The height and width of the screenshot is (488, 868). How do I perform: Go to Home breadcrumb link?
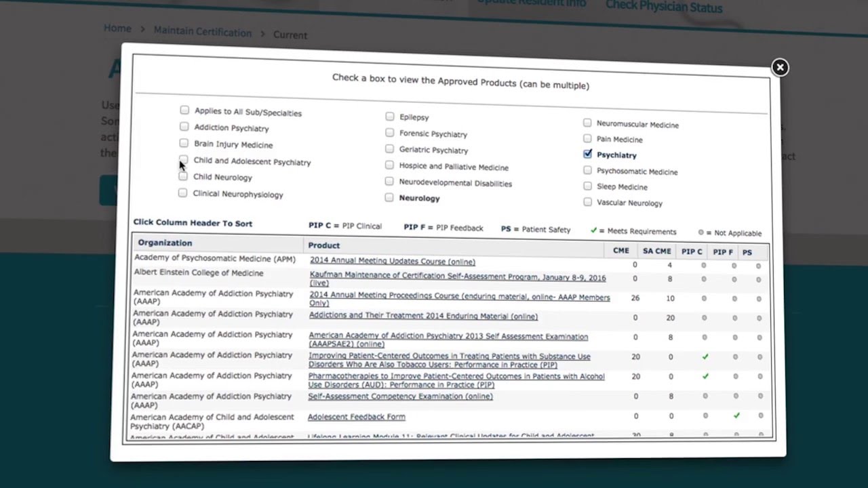tap(117, 28)
